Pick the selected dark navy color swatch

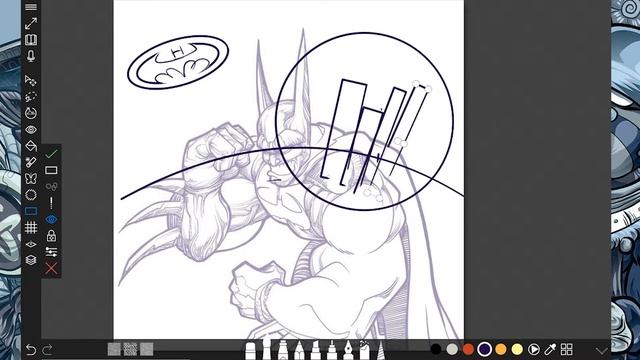click(484, 349)
